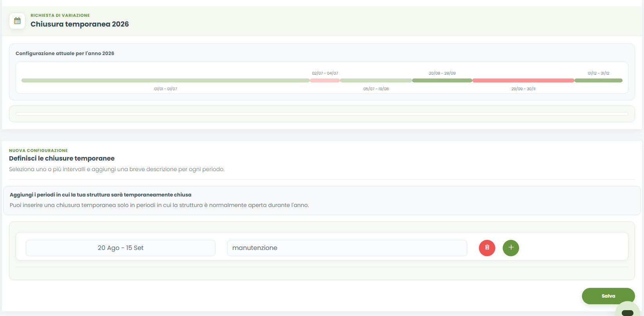Open the date range field 20 Ago - 15 Set
This screenshot has height=316, width=644.
(121, 248)
